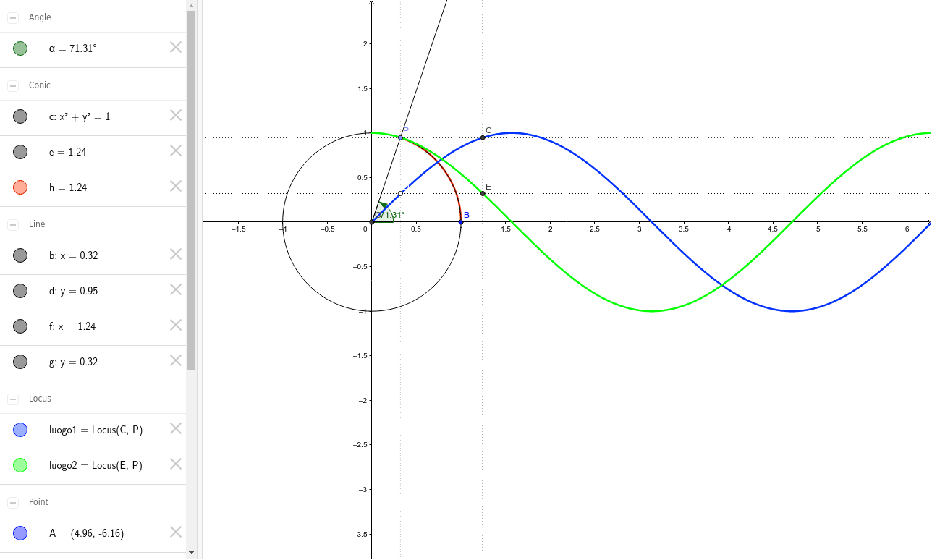Screen dimensions: 932x560
Task: Remove the luogo2 locus
Action: tap(175, 464)
